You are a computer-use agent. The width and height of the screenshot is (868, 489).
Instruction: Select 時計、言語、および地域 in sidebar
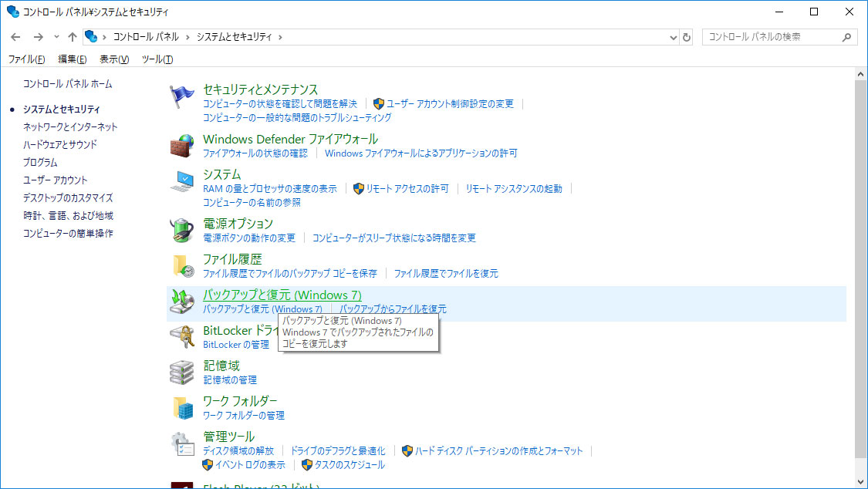click(68, 215)
